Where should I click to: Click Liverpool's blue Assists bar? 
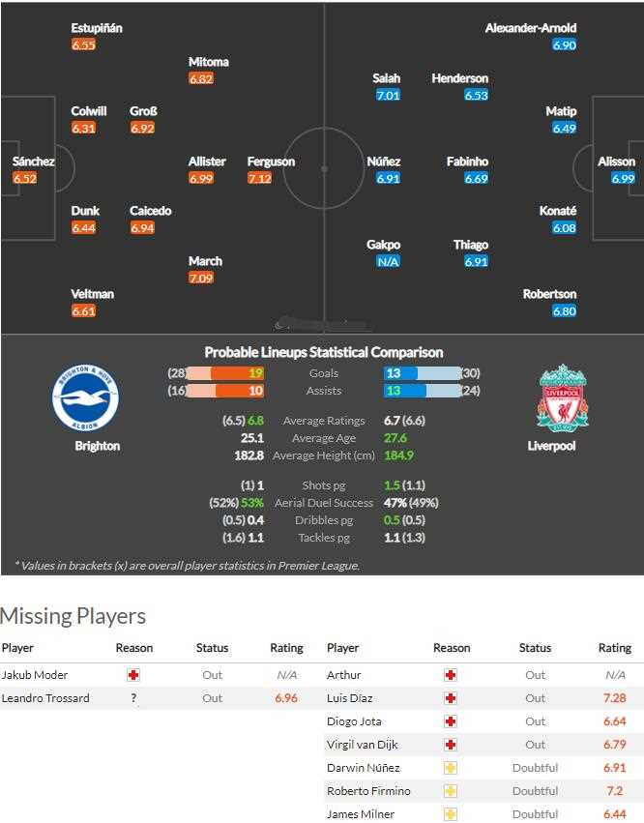click(x=404, y=391)
